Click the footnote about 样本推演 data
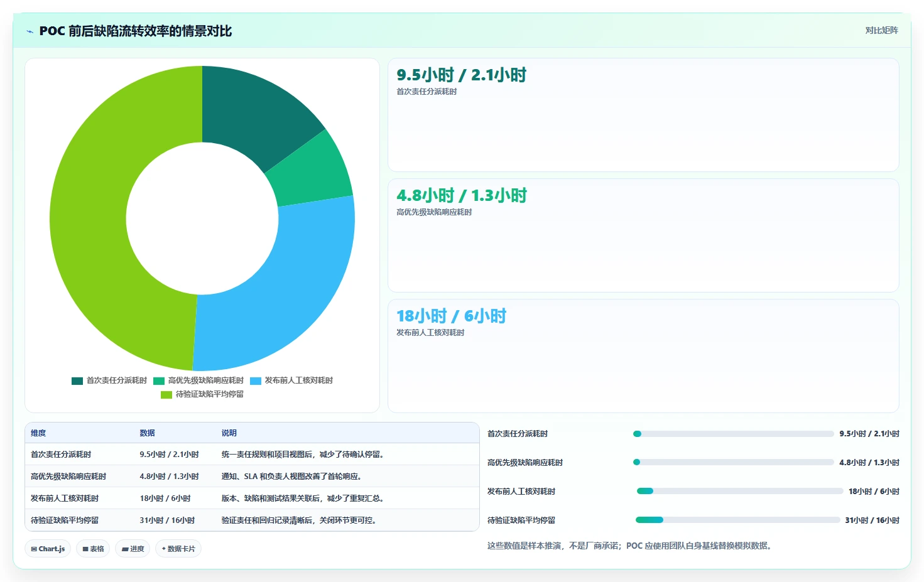 629,546
